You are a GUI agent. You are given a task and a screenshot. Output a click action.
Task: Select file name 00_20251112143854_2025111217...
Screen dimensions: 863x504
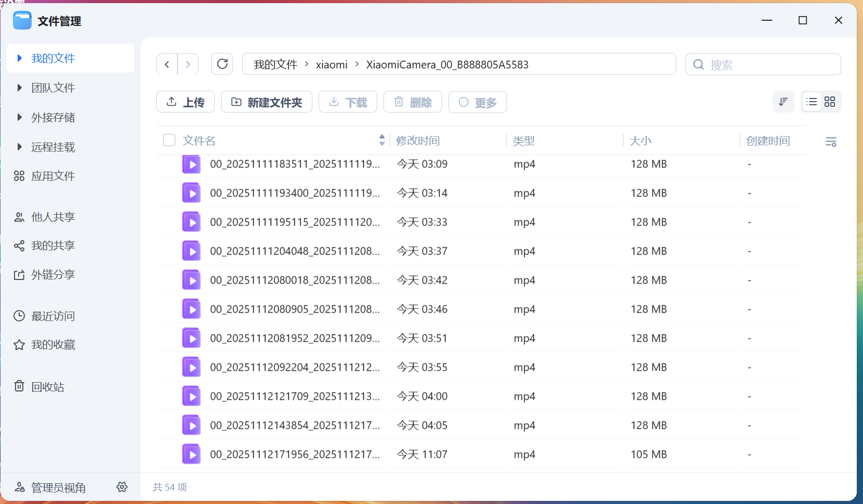(295, 426)
